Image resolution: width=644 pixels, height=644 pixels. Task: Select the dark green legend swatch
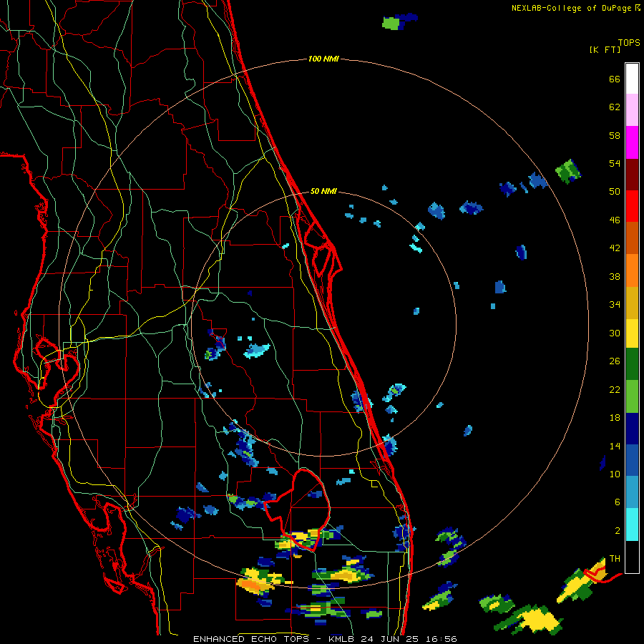tap(632, 364)
